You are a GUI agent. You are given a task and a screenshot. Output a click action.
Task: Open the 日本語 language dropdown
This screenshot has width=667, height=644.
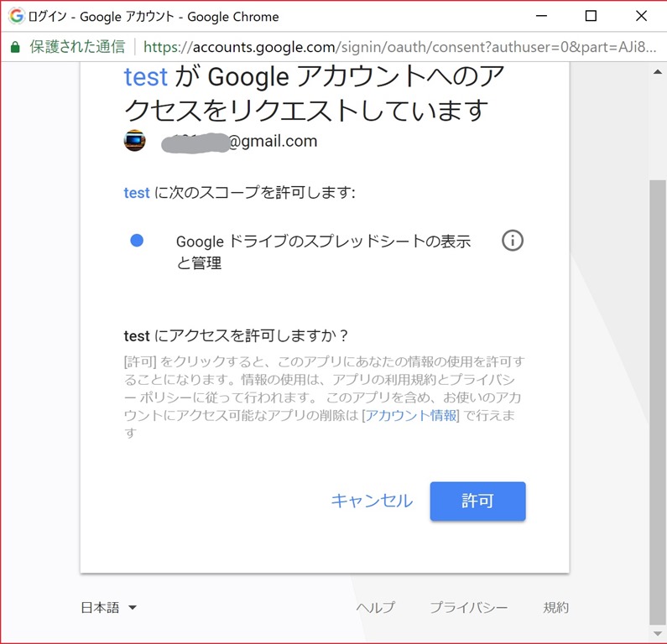(108, 608)
